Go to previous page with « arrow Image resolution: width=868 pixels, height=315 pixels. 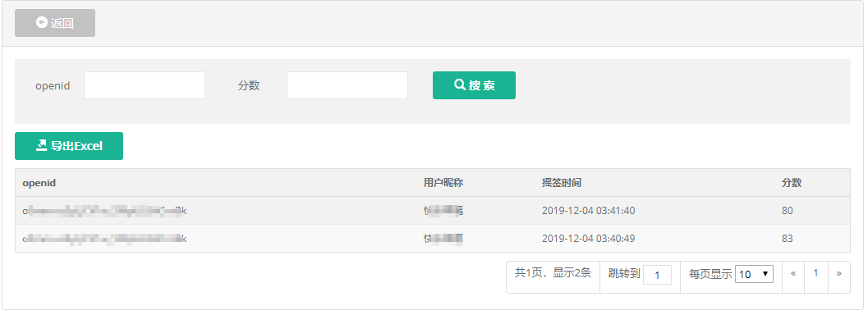click(793, 273)
